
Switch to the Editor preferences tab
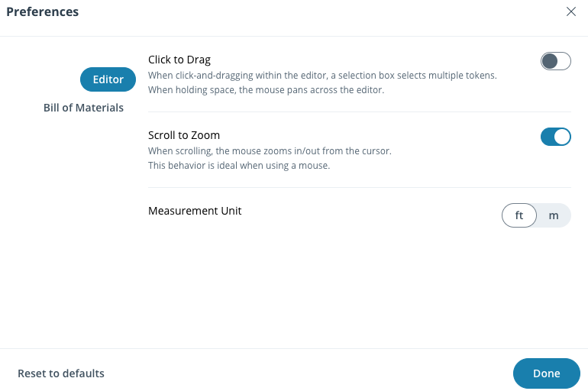pyautogui.click(x=108, y=79)
